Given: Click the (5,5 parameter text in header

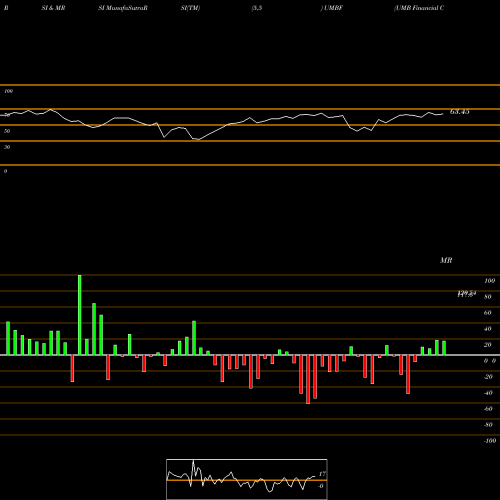Looking at the screenshot, I should coord(257,8).
